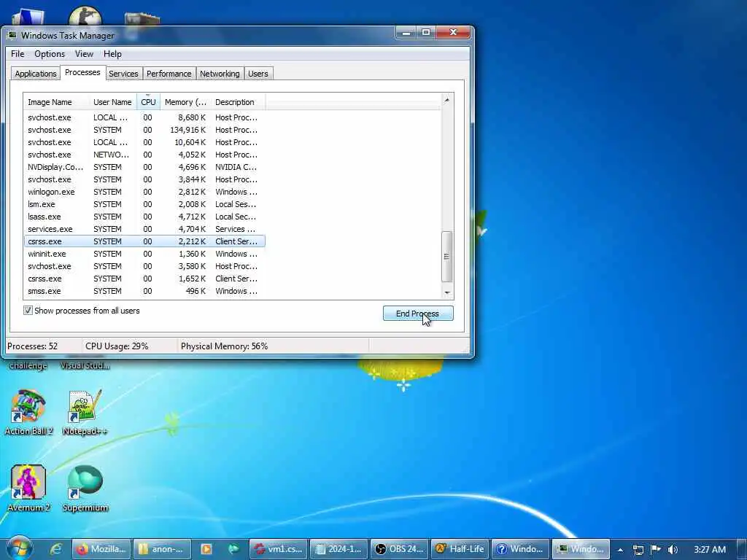Open the anon-... folder taskbar button
747x560 pixels.
tap(162, 549)
